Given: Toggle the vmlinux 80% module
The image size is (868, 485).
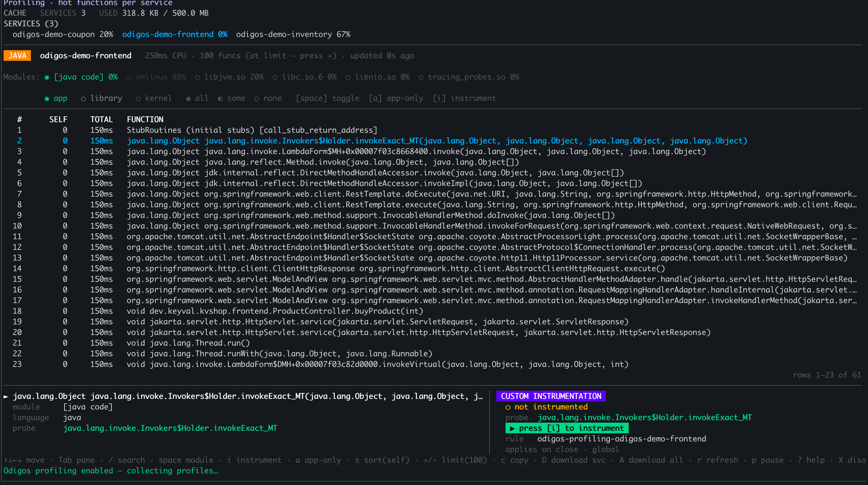Looking at the screenshot, I should 156,77.
